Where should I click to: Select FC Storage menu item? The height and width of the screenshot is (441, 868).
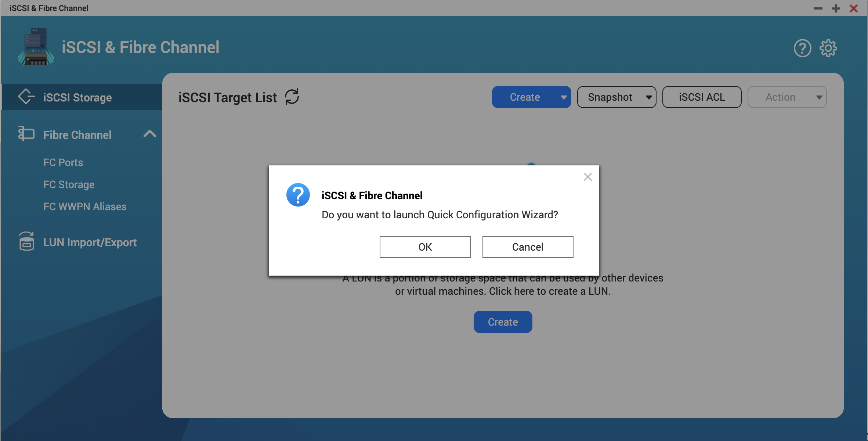tap(69, 184)
